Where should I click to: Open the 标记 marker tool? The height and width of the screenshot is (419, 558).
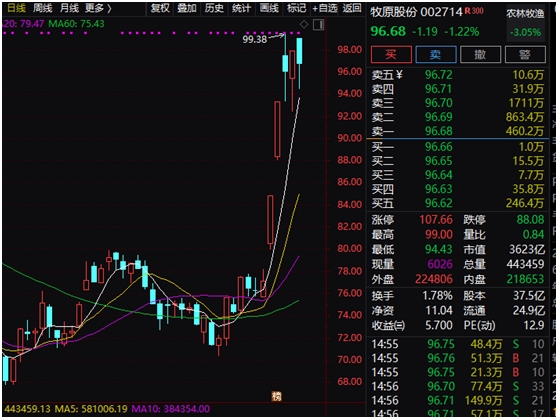(296, 8)
